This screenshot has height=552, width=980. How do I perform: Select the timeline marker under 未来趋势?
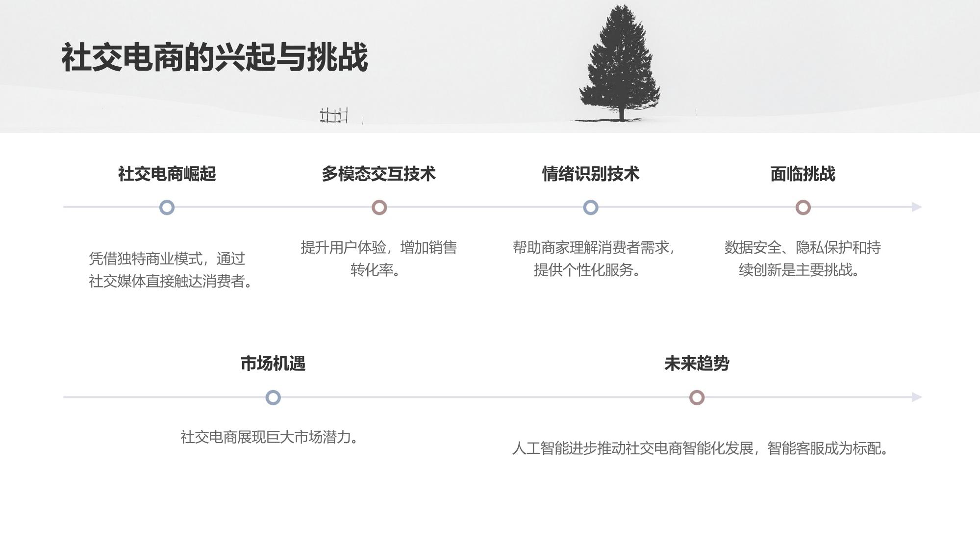click(697, 397)
